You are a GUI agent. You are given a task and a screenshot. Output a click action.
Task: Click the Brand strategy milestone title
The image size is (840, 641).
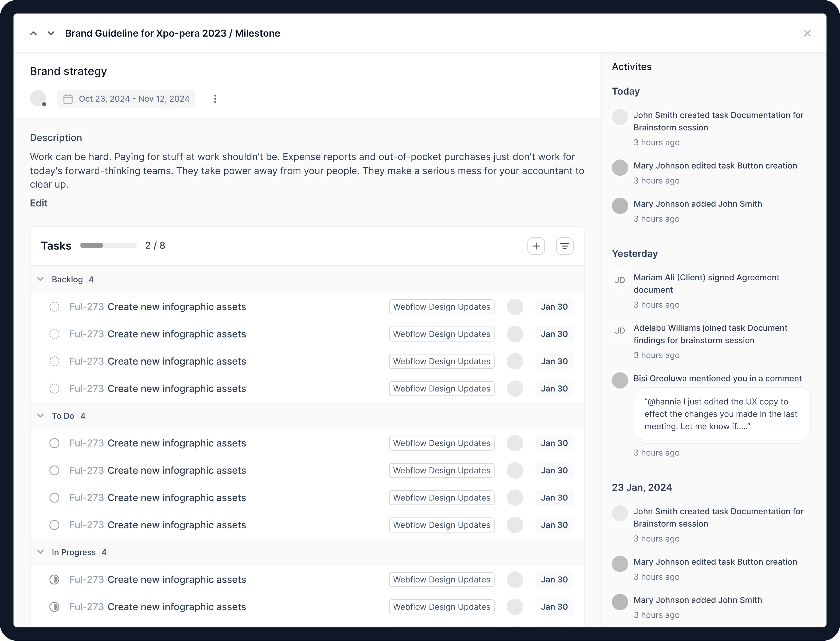point(68,71)
